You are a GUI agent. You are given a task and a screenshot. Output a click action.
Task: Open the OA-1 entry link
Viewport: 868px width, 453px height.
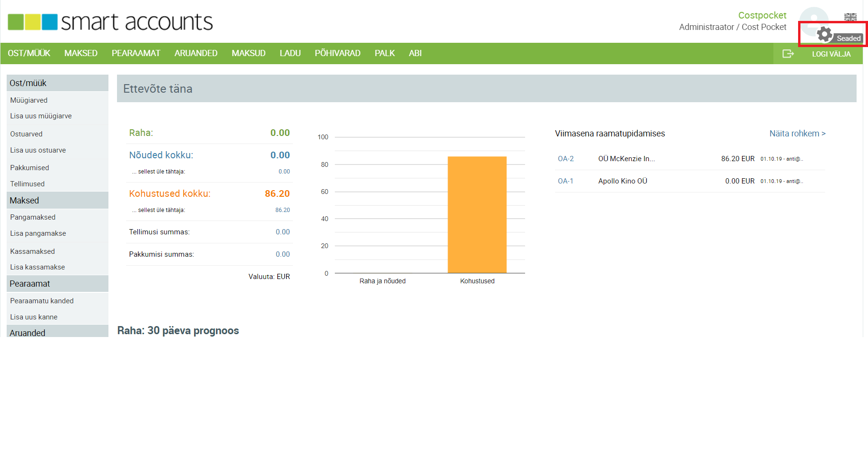tap(566, 181)
